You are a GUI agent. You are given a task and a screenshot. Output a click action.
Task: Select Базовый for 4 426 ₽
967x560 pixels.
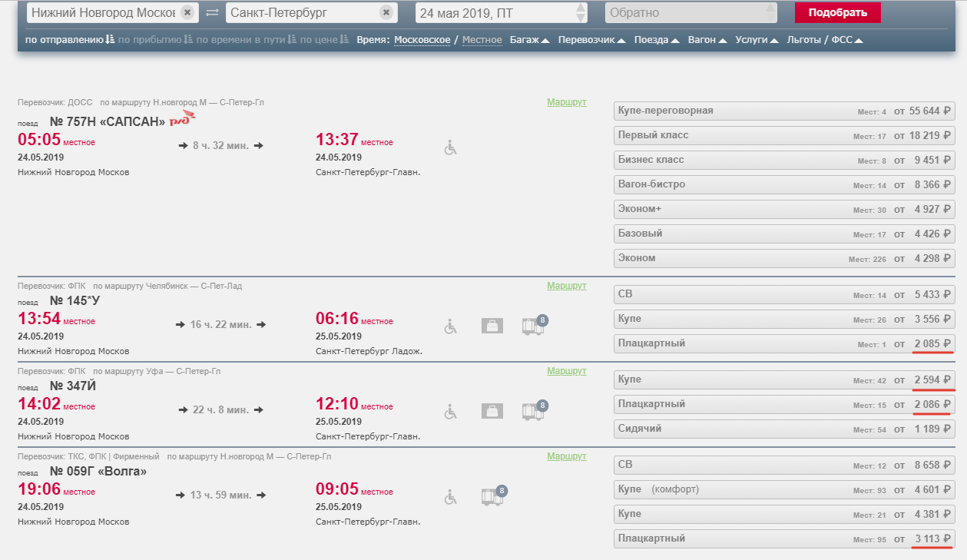point(784,234)
